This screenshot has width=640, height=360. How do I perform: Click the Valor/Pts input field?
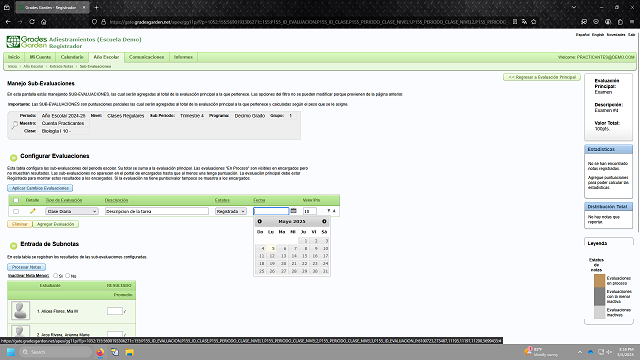310,211
